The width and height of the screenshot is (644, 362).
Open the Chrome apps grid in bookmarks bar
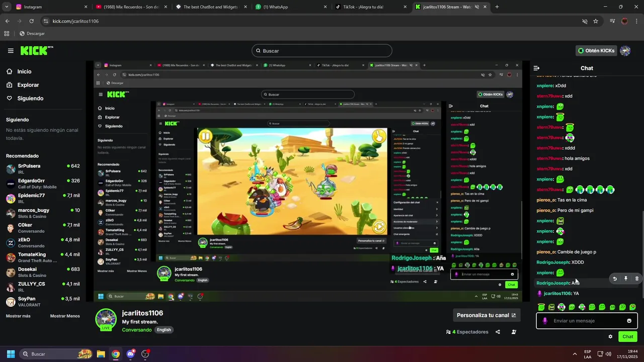coord(7,33)
